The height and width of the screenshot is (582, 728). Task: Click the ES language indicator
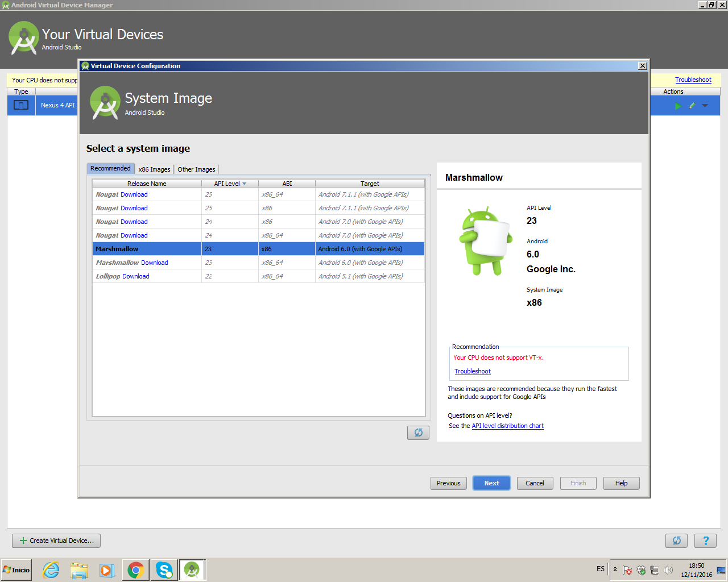(601, 569)
